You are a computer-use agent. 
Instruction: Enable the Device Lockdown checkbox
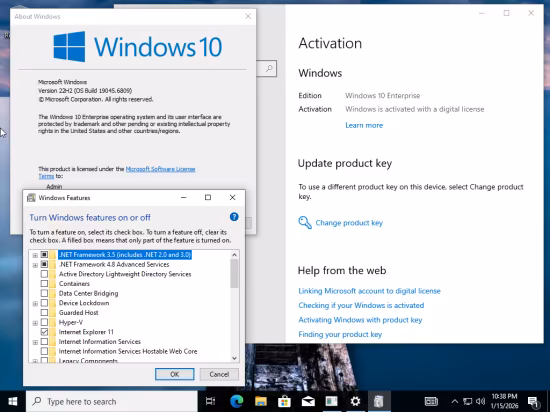click(44, 303)
